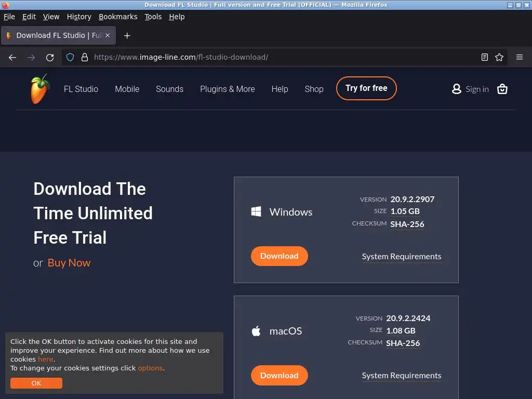Open the Bookmarks menu
This screenshot has height=399, width=532.
coord(118,17)
